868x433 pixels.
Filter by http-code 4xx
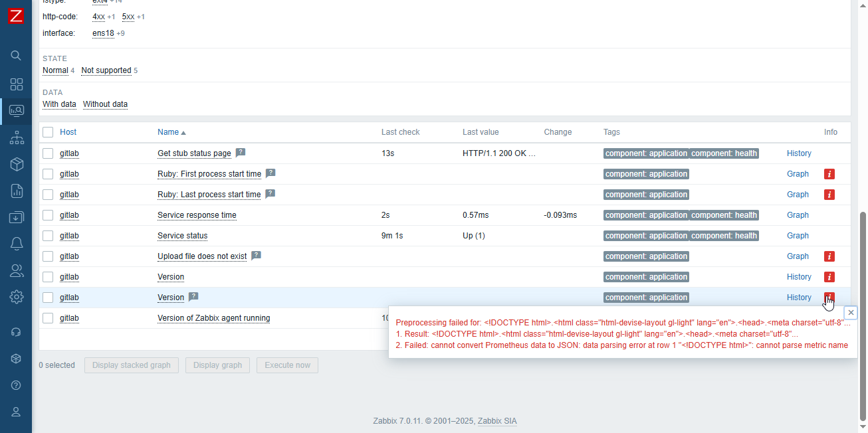point(98,17)
